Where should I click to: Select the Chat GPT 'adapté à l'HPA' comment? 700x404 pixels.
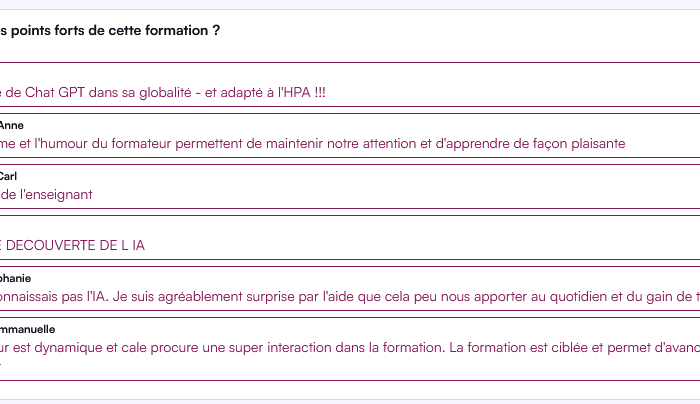click(x=162, y=92)
